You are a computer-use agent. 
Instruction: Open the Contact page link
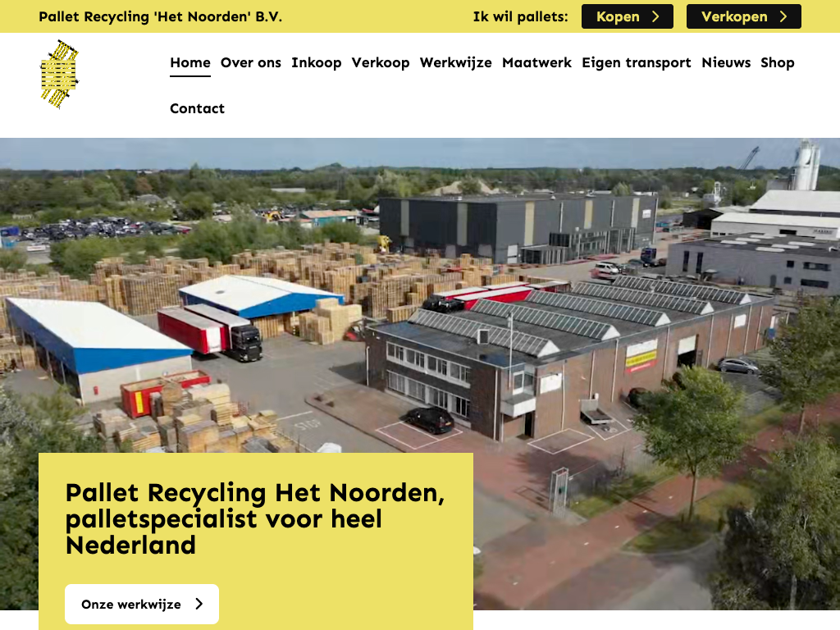coord(197,108)
